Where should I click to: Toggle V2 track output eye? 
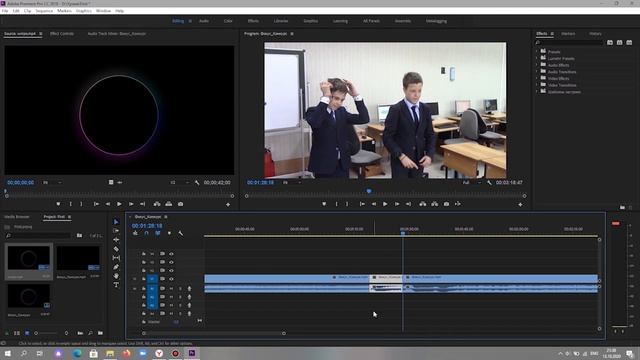coord(171,270)
